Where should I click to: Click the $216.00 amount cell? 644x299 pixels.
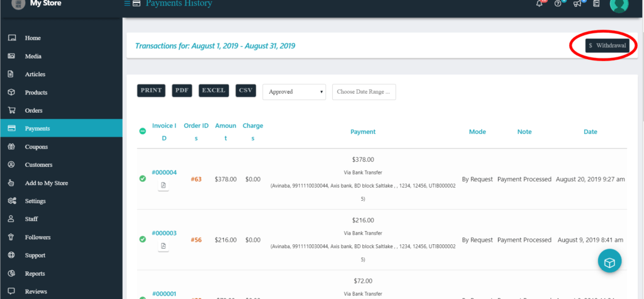point(226,240)
